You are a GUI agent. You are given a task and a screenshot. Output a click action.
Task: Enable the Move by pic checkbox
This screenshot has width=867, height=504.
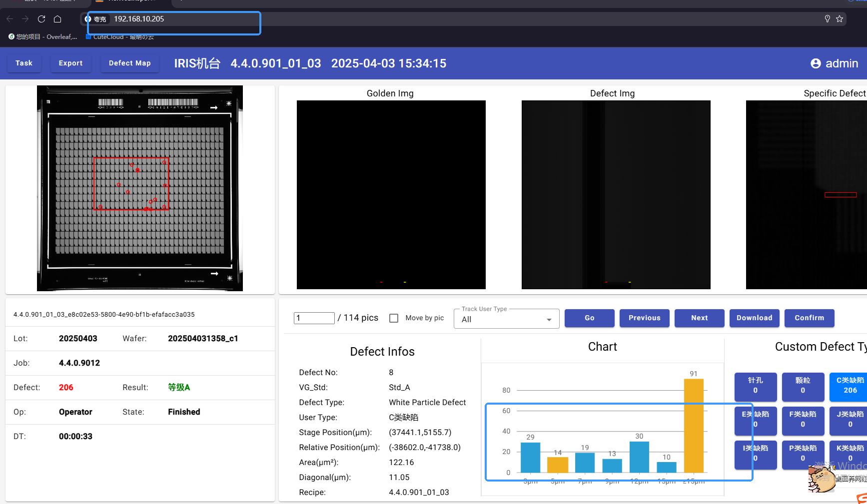click(x=394, y=318)
